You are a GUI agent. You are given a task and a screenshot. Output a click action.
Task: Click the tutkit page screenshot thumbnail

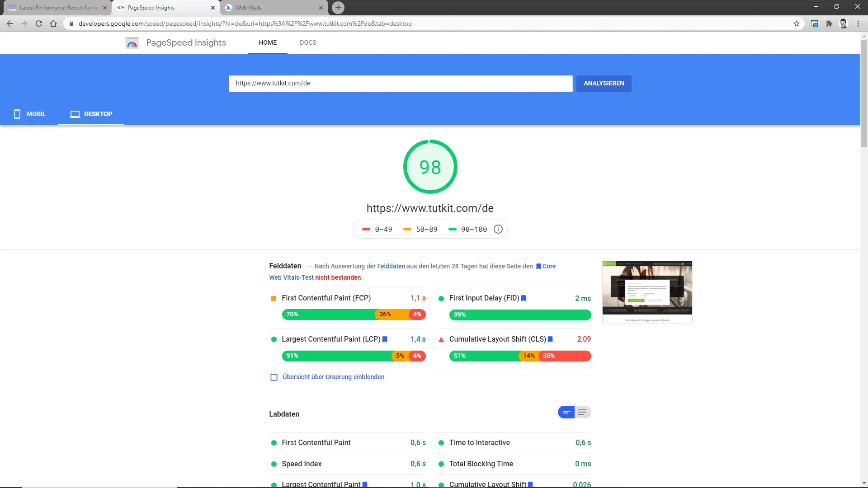647,292
